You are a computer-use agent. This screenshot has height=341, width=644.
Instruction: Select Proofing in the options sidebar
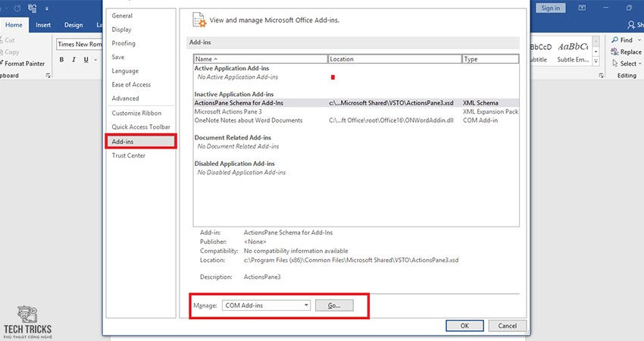pos(123,43)
